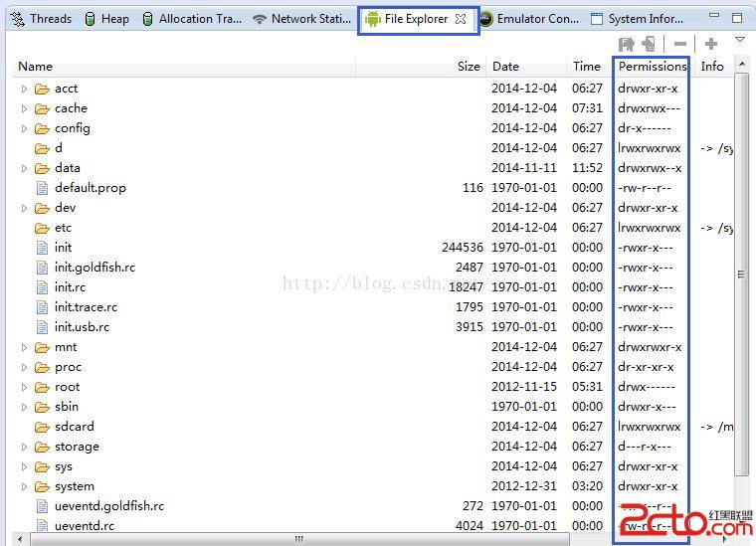Sort by the Time column header
756x546 pixels.
[590, 67]
